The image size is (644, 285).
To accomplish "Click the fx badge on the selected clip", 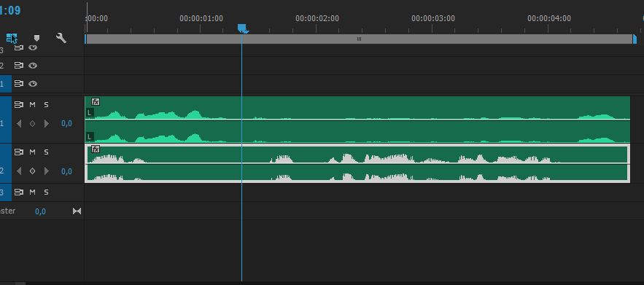I will 96,149.
